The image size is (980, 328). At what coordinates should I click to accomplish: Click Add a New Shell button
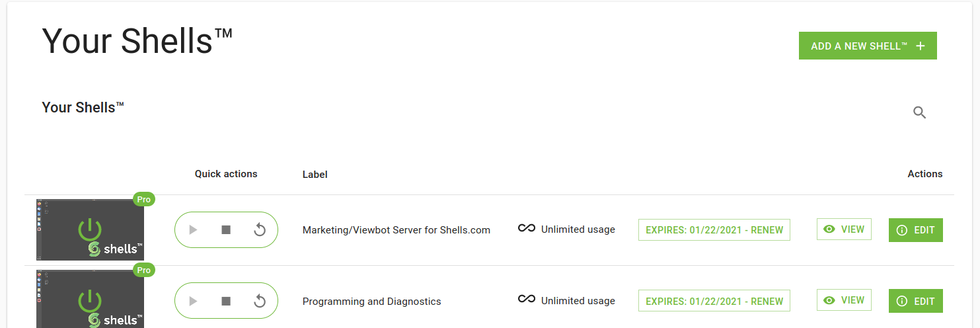pyautogui.click(x=867, y=46)
